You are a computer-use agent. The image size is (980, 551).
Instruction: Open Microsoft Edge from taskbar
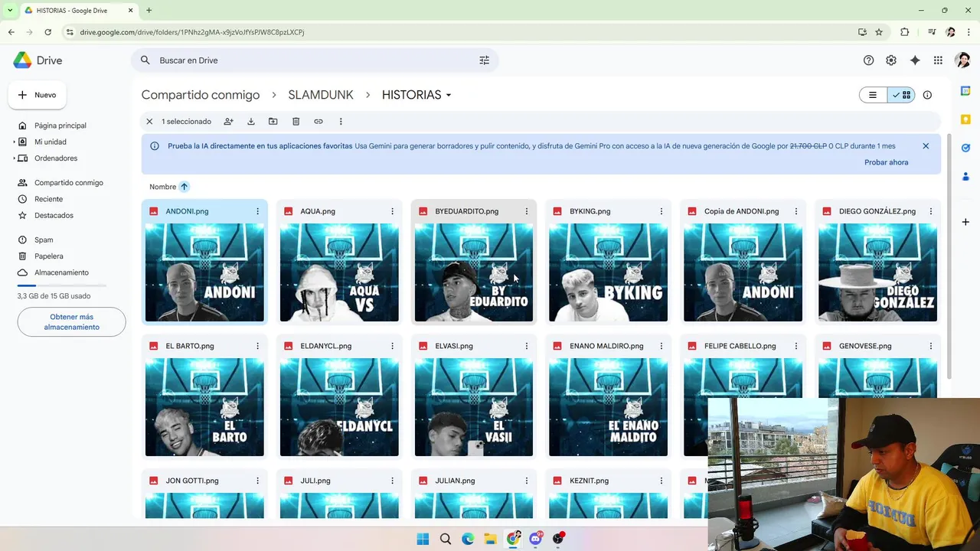point(468,539)
